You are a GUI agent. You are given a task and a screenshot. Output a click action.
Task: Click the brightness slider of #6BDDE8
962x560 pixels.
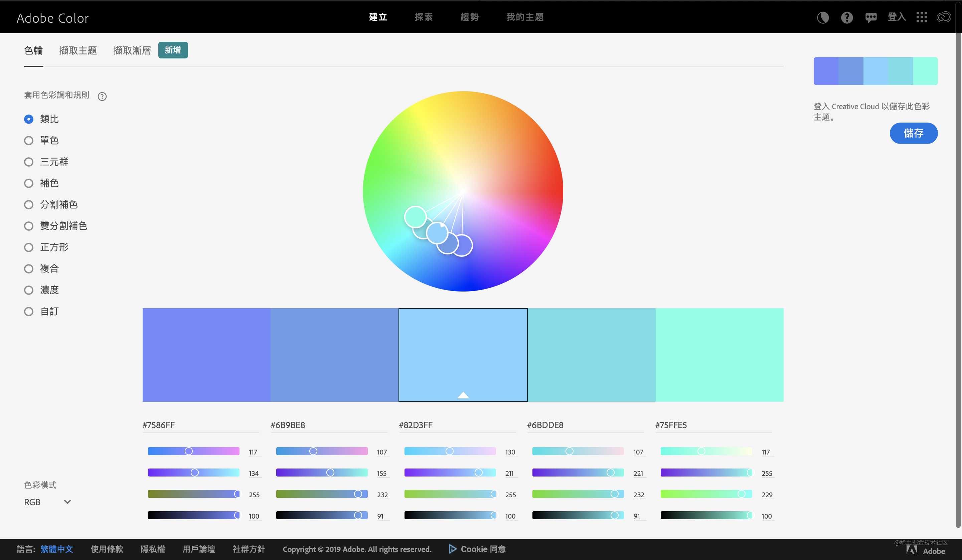[x=578, y=515]
